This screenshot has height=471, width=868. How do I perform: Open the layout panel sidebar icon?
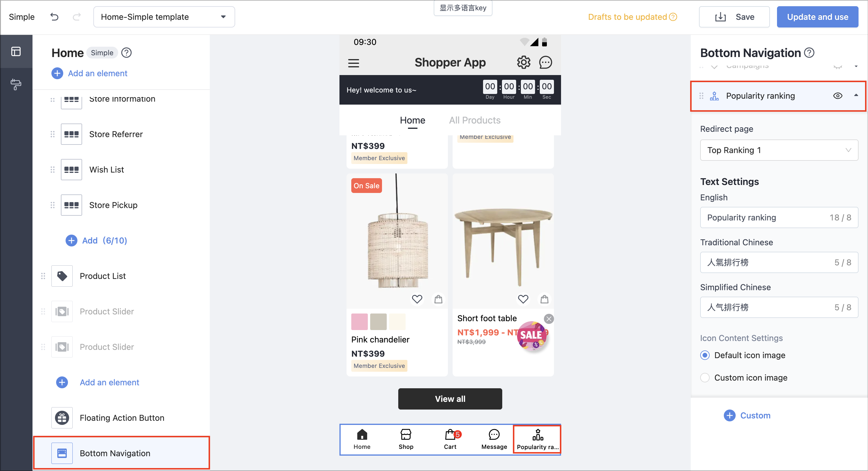[x=16, y=51]
